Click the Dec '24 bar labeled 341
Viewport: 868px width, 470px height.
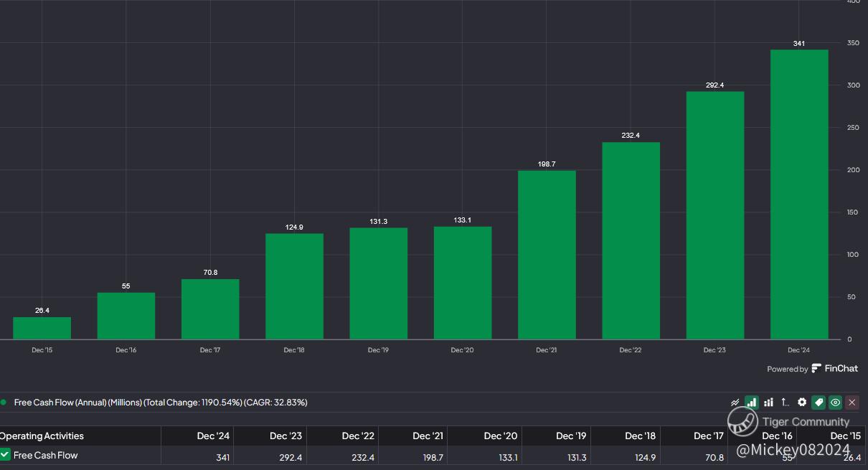[798, 194]
